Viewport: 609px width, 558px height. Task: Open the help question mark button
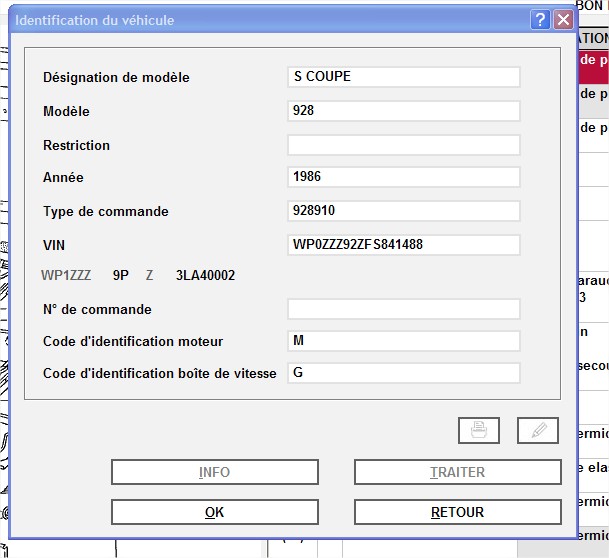(540, 19)
